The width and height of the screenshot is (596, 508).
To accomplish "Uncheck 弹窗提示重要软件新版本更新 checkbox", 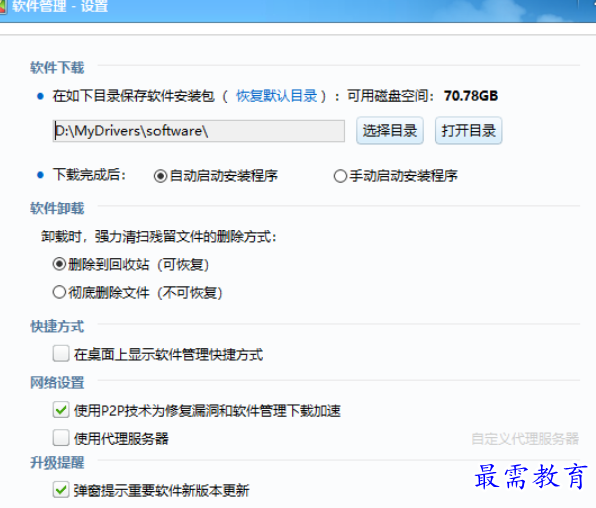I will [61, 489].
